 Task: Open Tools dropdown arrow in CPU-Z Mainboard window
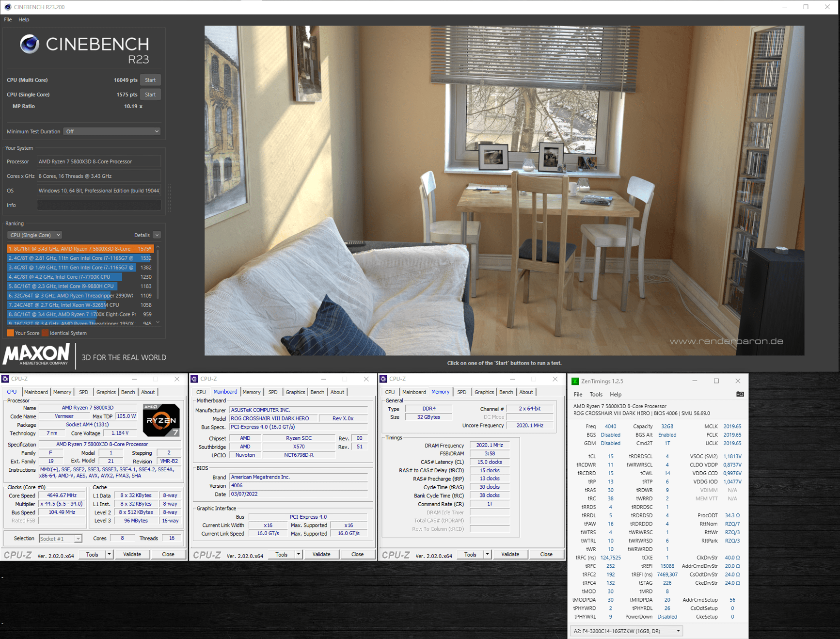(298, 554)
